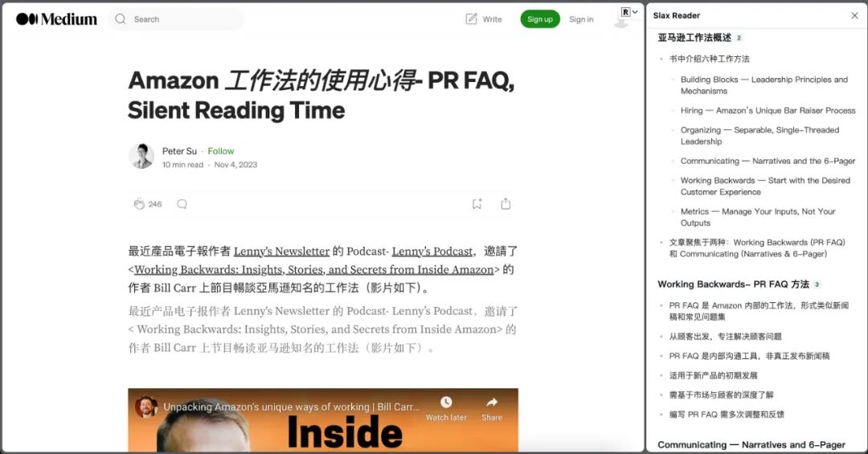
Task: Clap for the article
Action: coord(139,204)
